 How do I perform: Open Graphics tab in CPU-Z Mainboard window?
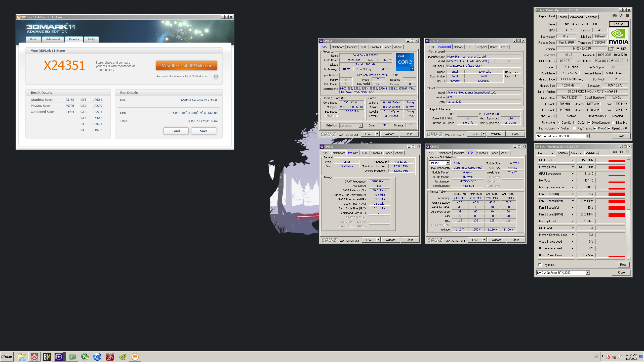[482, 47]
